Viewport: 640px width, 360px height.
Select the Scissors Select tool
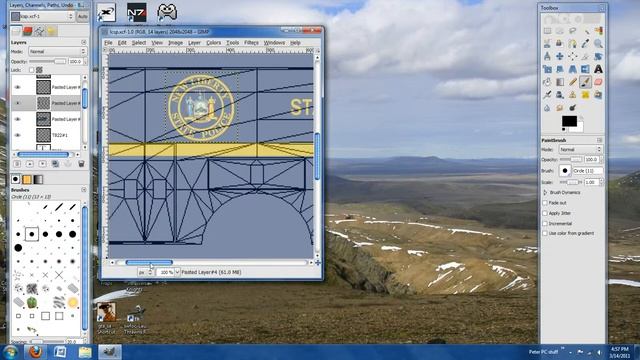[547, 44]
